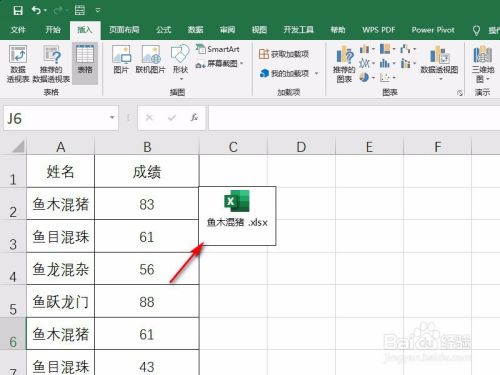The height and width of the screenshot is (375, 500).
Task: Open the 公式 tab
Action: point(164,30)
